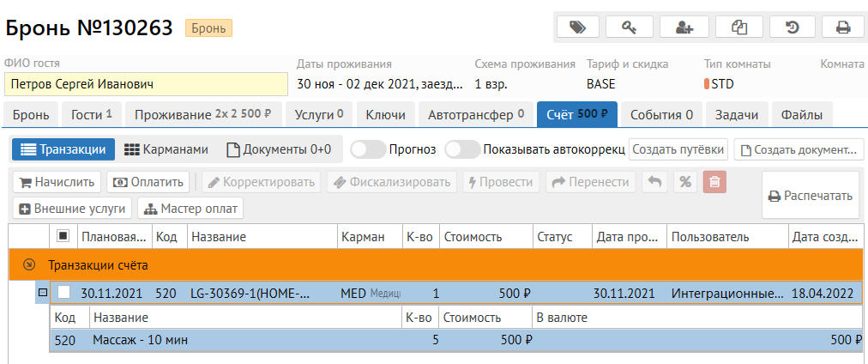Viewport: 868px width, 364px height.
Task: Click the ФИО гостя name field
Action: (146, 84)
